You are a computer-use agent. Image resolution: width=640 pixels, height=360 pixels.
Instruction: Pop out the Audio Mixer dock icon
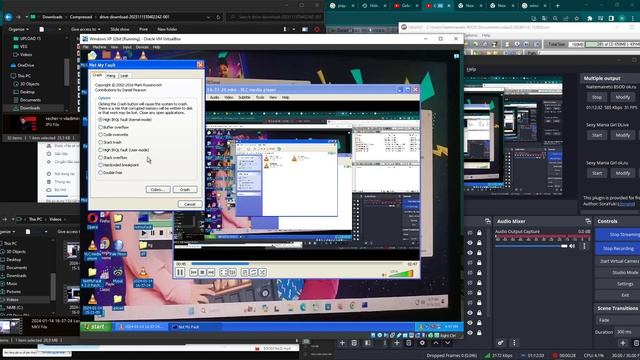tap(588, 221)
